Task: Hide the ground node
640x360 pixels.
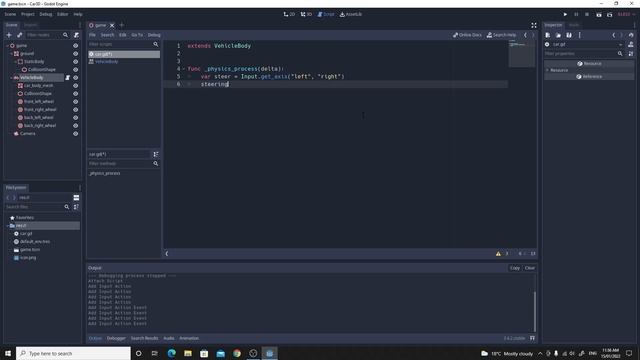Action: point(76,53)
